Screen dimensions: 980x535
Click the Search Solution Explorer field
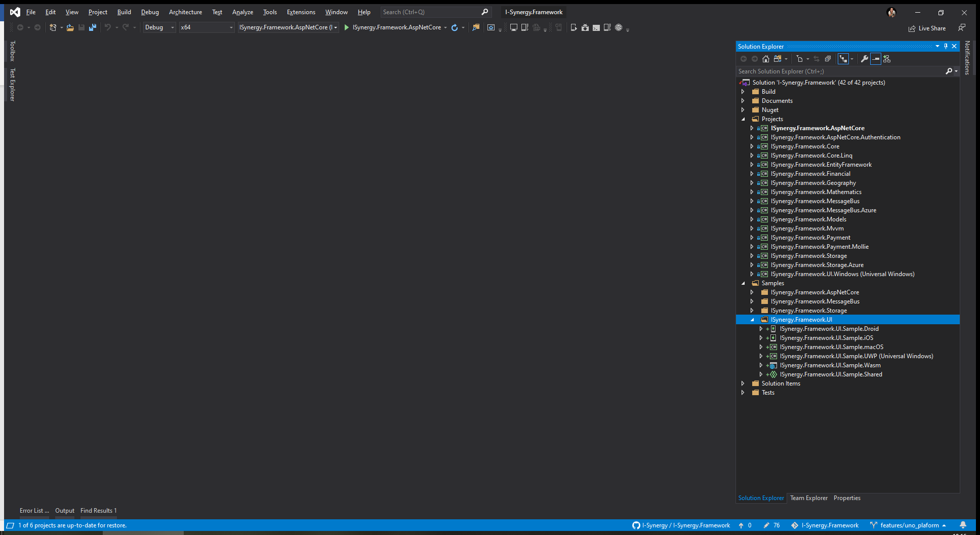(840, 71)
